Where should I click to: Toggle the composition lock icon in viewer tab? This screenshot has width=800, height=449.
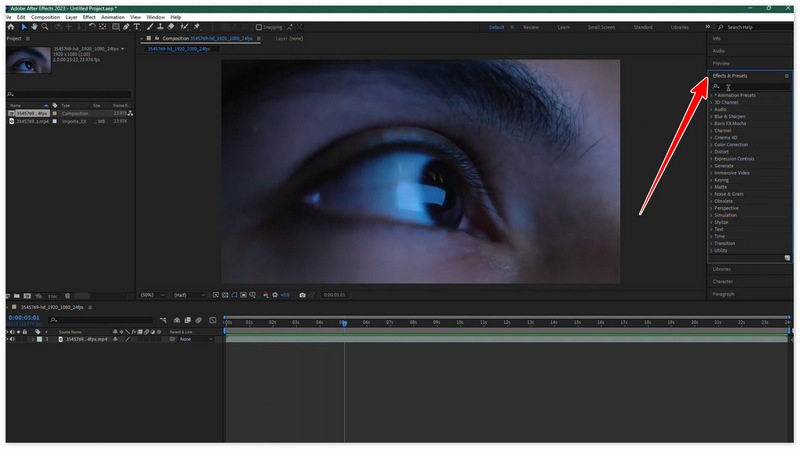[157, 38]
